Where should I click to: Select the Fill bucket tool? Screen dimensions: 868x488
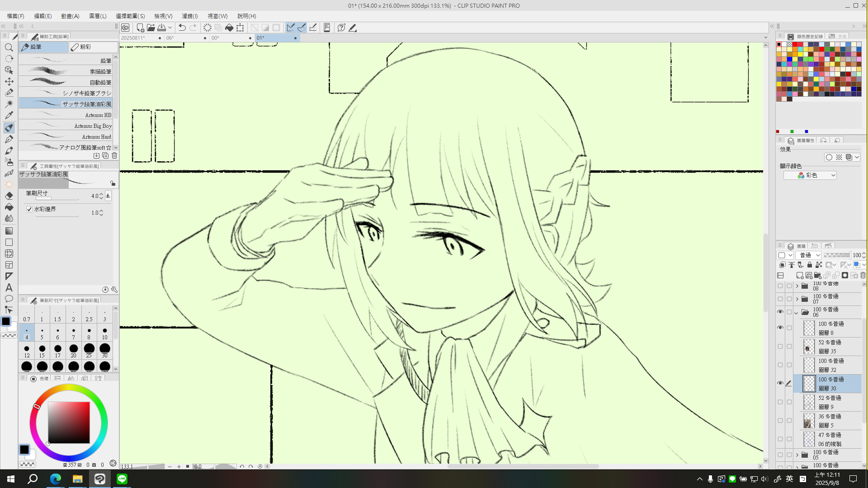tap(9, 207)
